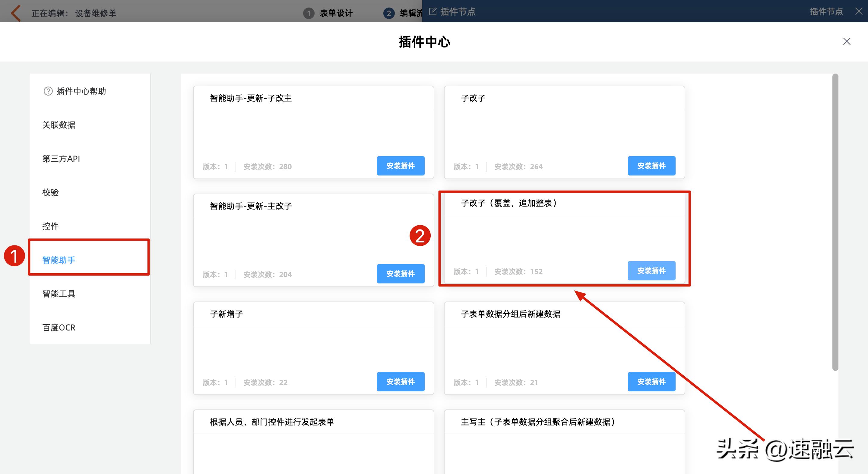Close the 插件节点 panel with the X icon
The width and height of the screenshot is (868, 474).
pyautogui.click(x=858, y=11)
